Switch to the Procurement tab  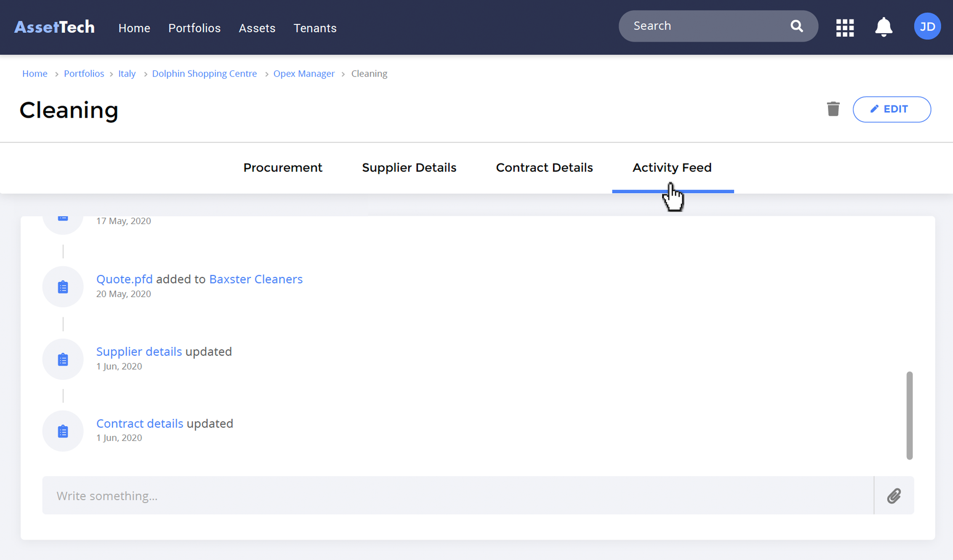pos(282,168)
